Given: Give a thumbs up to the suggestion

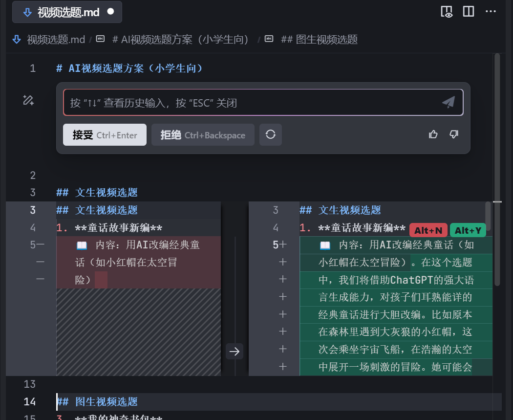Looking at the screenshot, I should tap(433, 134).
